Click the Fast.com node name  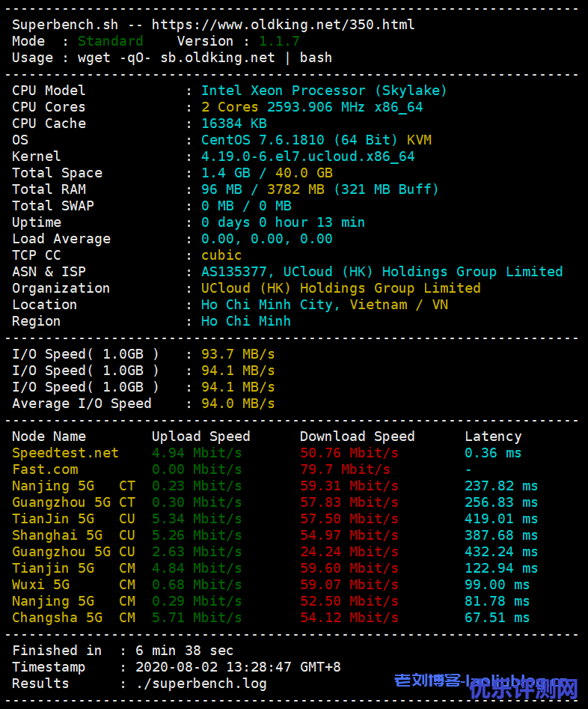45,469
